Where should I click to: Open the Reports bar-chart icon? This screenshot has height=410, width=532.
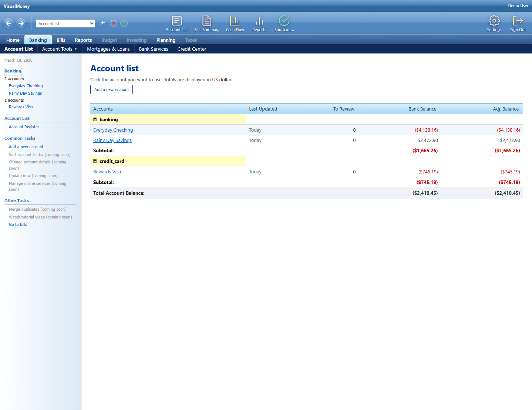259,23
